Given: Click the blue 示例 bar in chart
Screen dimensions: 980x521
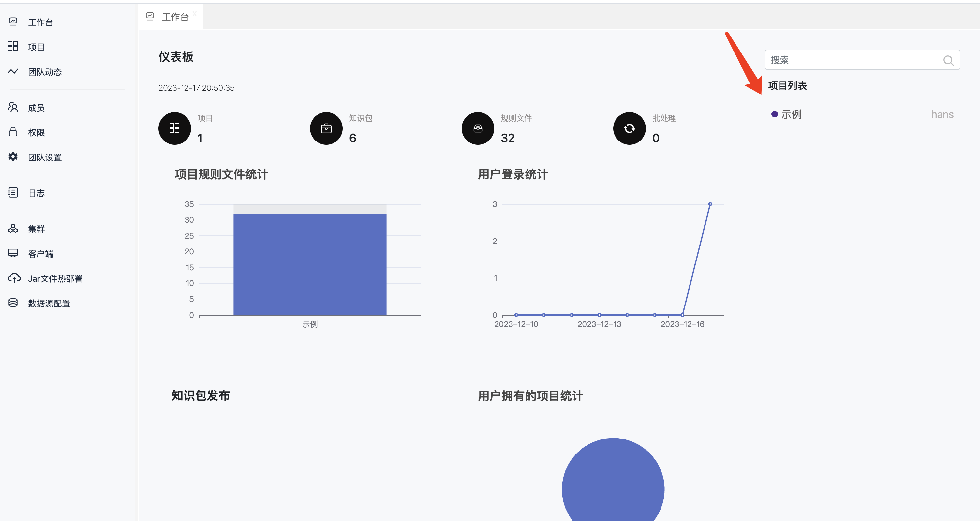Looking at the screenshot, I should (310, 264).
